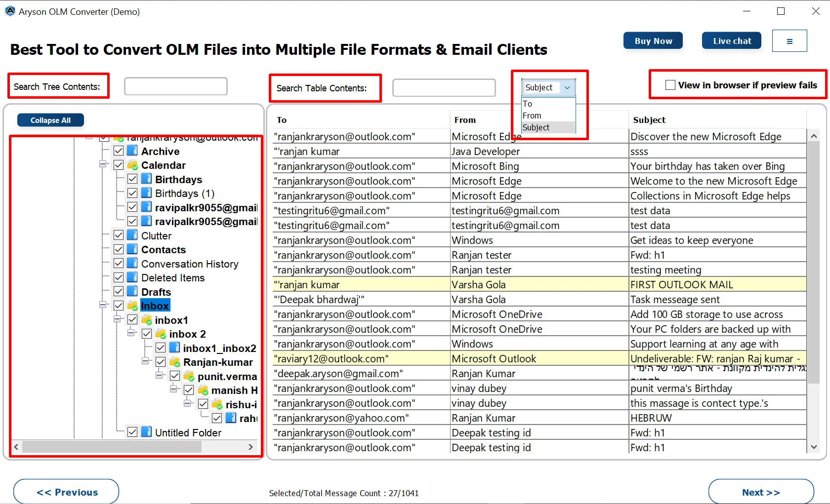Screen dimensions: 830x504
Task: Click the Contacts folder icon
Action: click(x=132, y=249)
